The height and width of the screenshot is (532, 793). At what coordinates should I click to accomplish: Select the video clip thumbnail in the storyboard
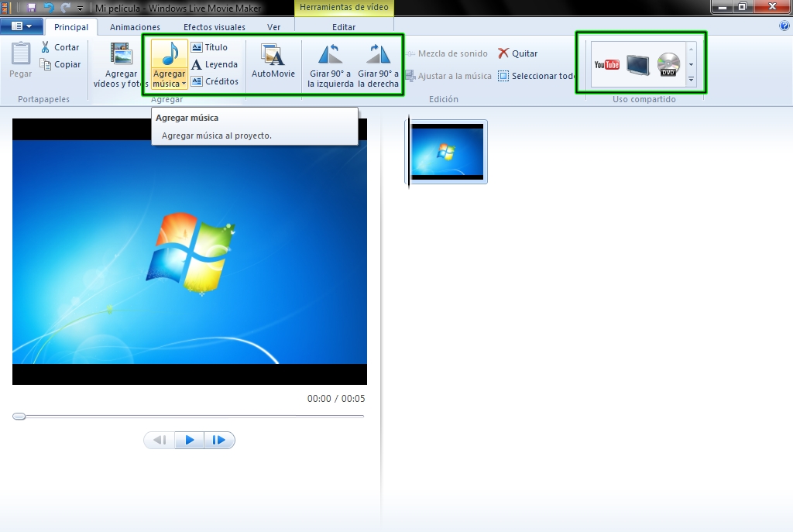[447, 152]
